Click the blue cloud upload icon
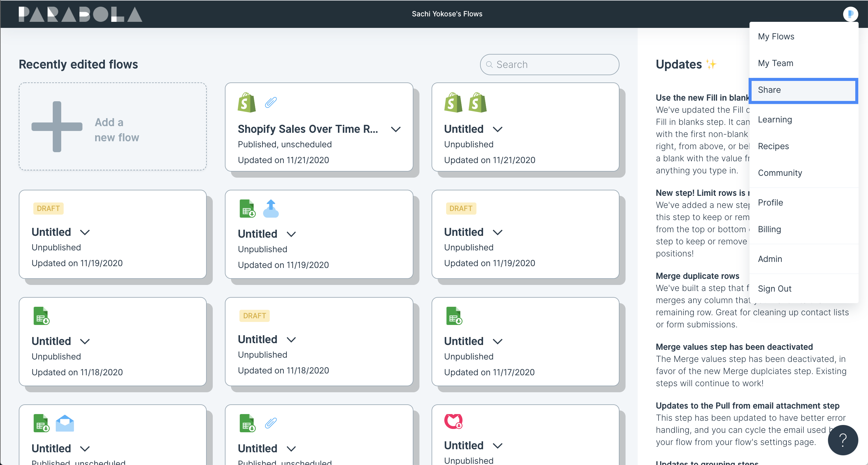The width and height of the screenshot is (868, 465). coord(271,209)
